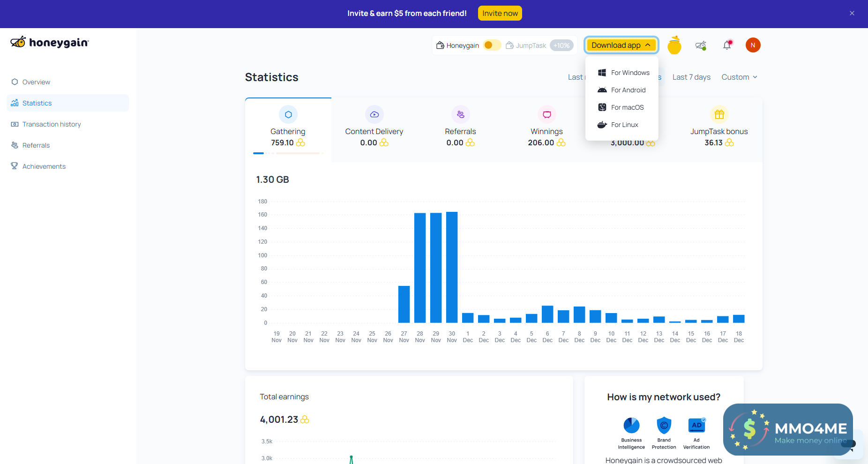
Task: Click the Winnings pot icon
Action: (547, 114)
